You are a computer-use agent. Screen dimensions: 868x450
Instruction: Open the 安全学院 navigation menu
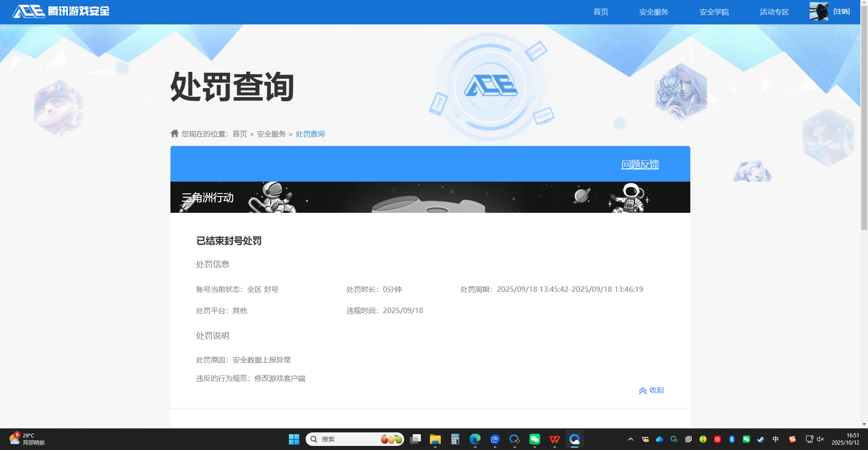point(713,12)
